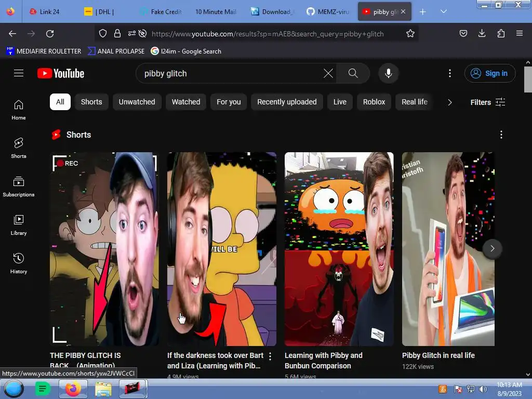Open History in the sidebar
The width and height of the screenshot is (532, 399).
tap(19, 263)
